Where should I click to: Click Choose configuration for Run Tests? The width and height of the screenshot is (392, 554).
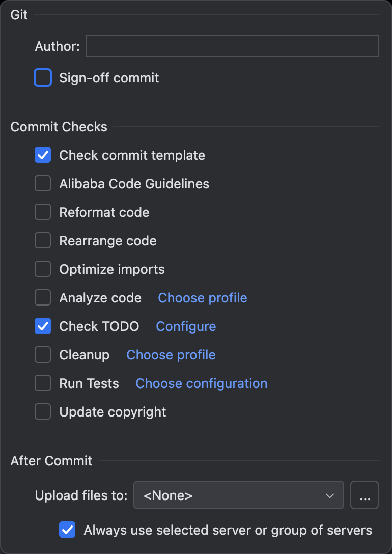tap(201, 383)
